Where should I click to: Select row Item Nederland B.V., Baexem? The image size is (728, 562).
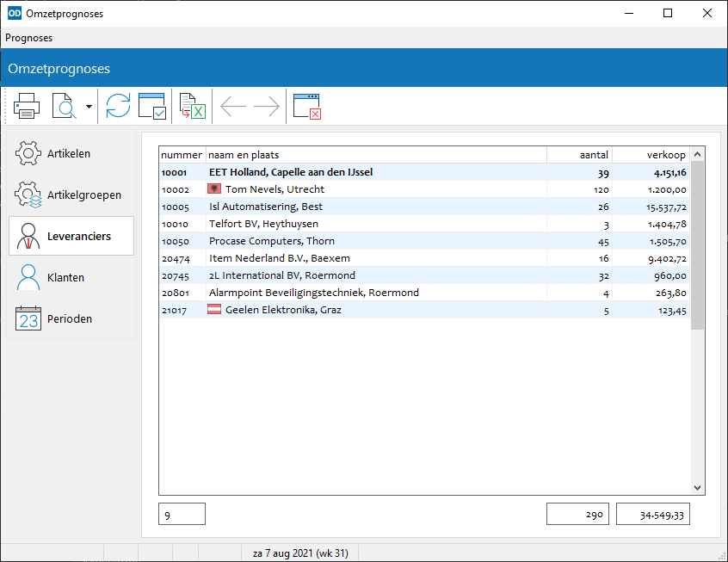[x=424, y=258]
